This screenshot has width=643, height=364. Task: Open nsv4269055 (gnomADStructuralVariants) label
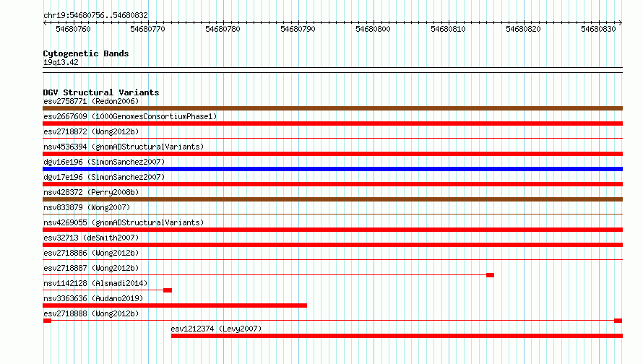[124, 222]
